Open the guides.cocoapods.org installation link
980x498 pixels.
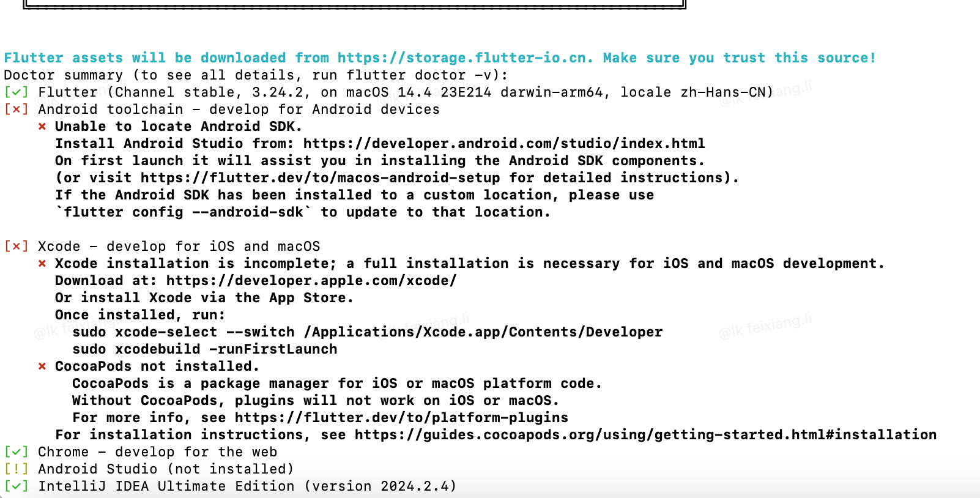point(645,435)
